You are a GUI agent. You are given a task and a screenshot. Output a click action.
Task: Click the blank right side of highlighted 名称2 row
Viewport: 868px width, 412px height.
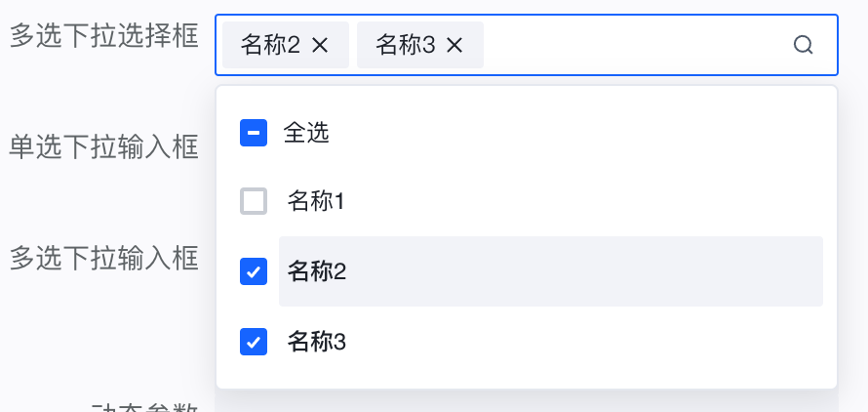634,272
